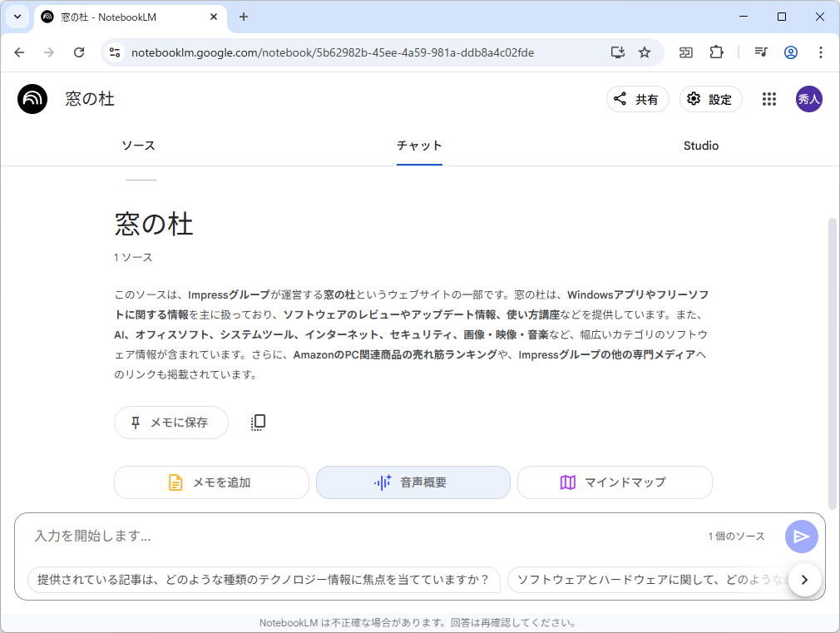Open the browser tab search dropdown
This screenshot has width=840, height=633.
17,17
